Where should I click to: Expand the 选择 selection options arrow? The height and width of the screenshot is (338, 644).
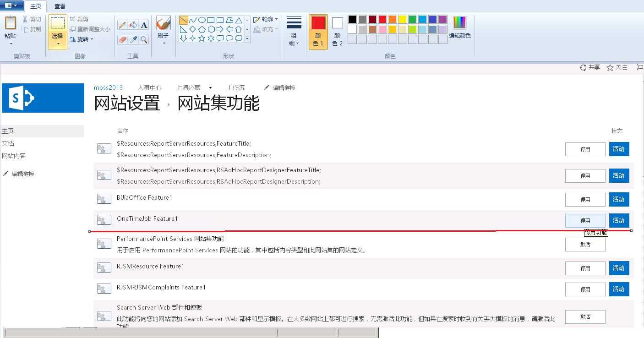pos(58,44)
